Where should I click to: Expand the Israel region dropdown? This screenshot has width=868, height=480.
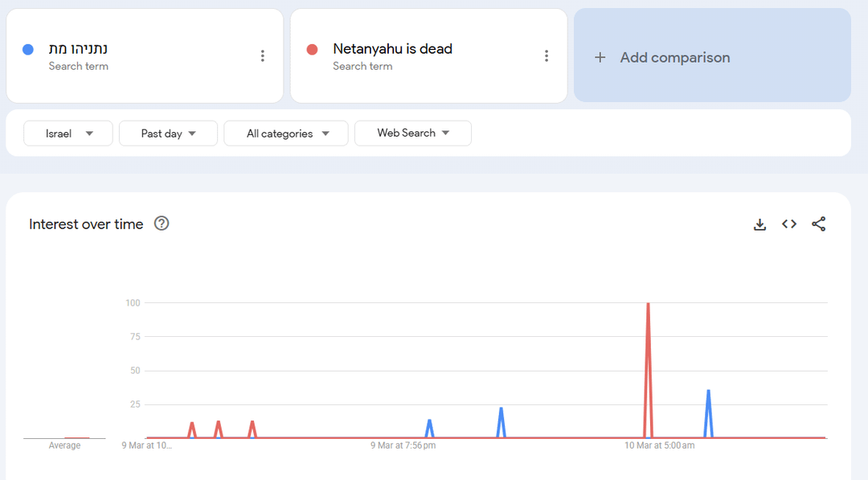point(68,133)
